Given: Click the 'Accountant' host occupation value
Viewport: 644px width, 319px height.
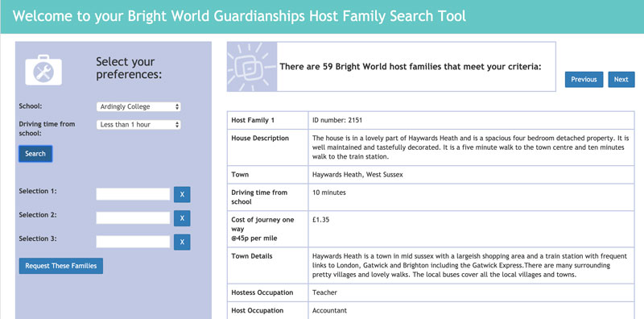Looking at the screenshot, I should point(329,311).
